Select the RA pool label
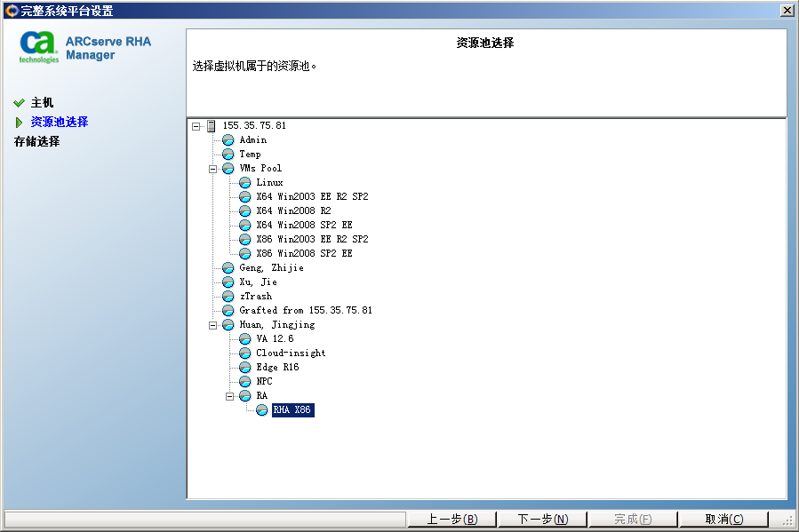The width and height of the screenshot is (799, 532). click(262, 396)
